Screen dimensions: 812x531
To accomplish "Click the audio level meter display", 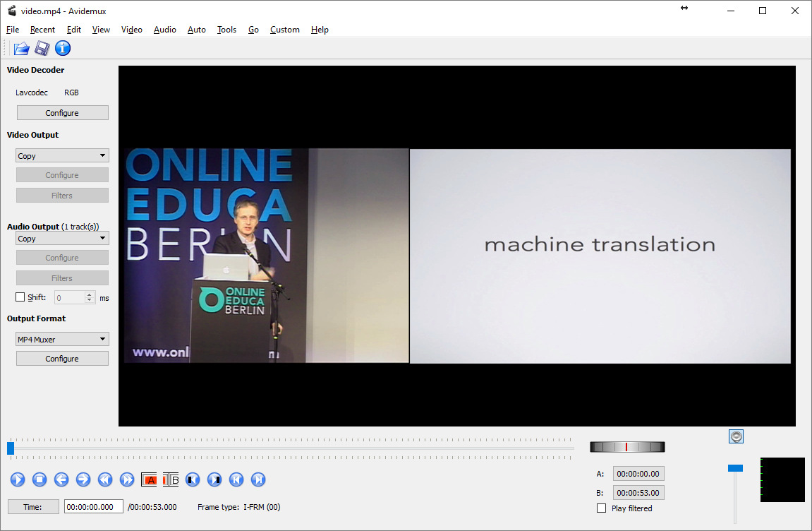I will pyautogui.click(x=782, y=479).
